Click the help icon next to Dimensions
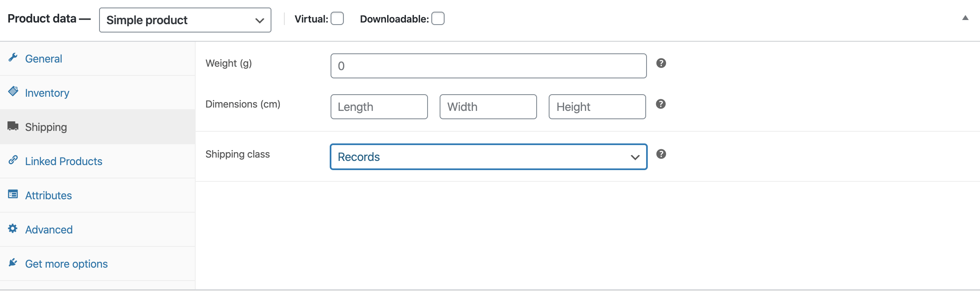980x291 pixels. pyautogui.click(x=661, y=104)
